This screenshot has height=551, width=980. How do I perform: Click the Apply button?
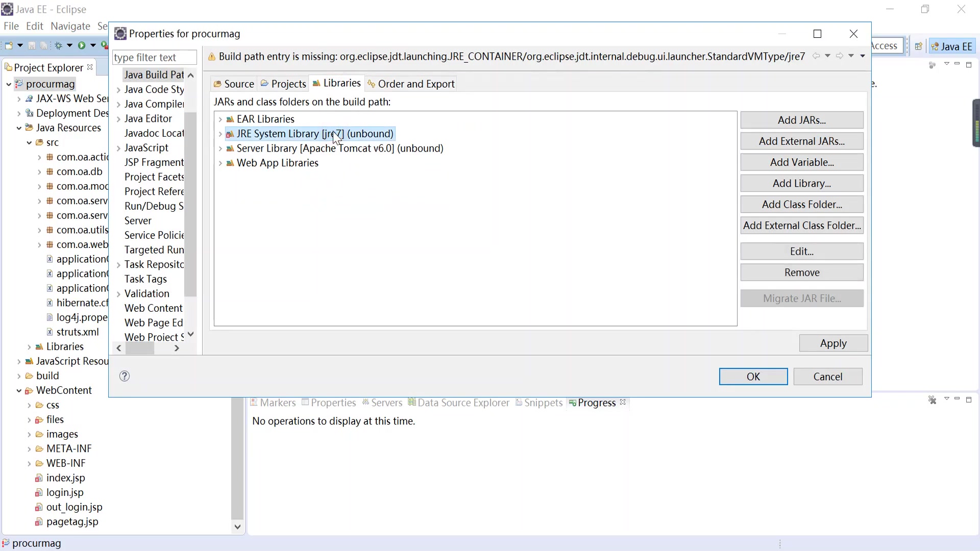coord(833,343)
